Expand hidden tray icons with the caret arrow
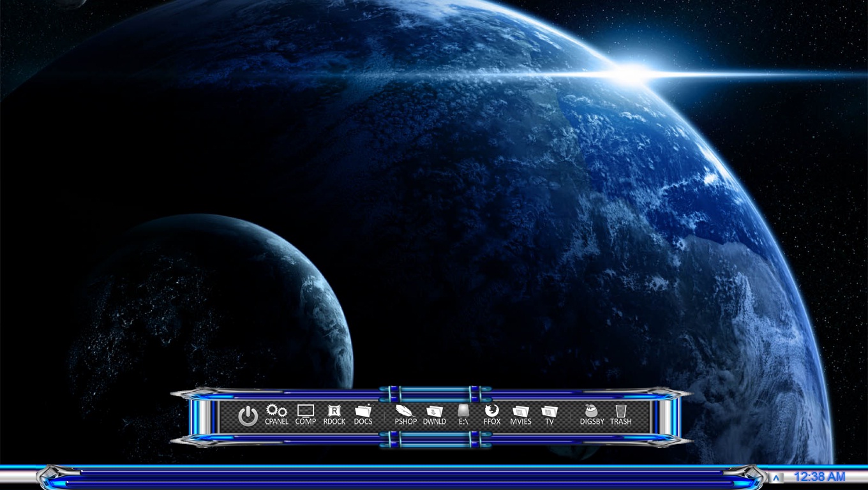Screen dimensions: 868x490 pos(776,477)
